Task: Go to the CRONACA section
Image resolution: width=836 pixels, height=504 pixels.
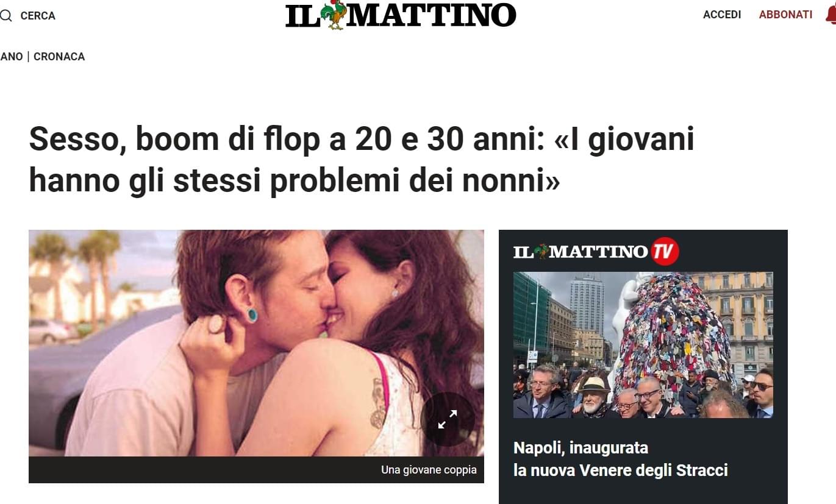Action: pyautogui.click(x=59, y=57)
